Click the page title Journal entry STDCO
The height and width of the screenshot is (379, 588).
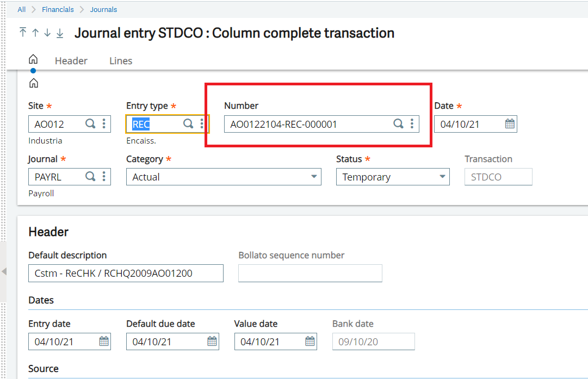click(x=234, y=33)
